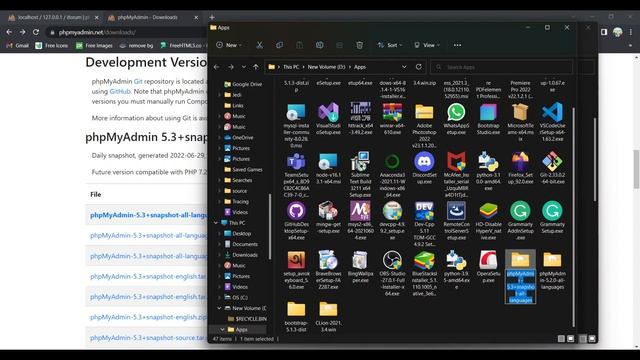Select the python-3.10.0-amd64 installer
The height and width of the screenshot is (360, 640).
pyautogui.click(x=488, y=171)
